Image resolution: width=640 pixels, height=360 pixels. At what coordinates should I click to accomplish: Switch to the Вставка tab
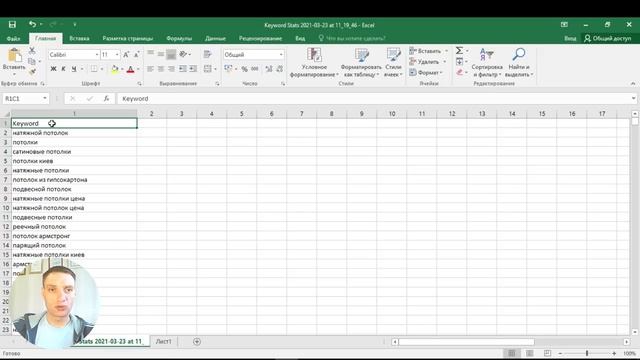pyautogui.click(x=79, y=38)
